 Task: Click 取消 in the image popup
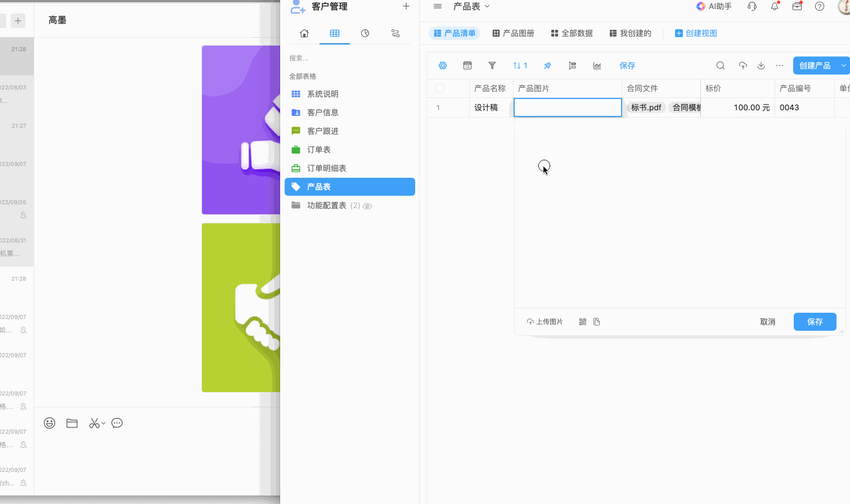point(768,322)
